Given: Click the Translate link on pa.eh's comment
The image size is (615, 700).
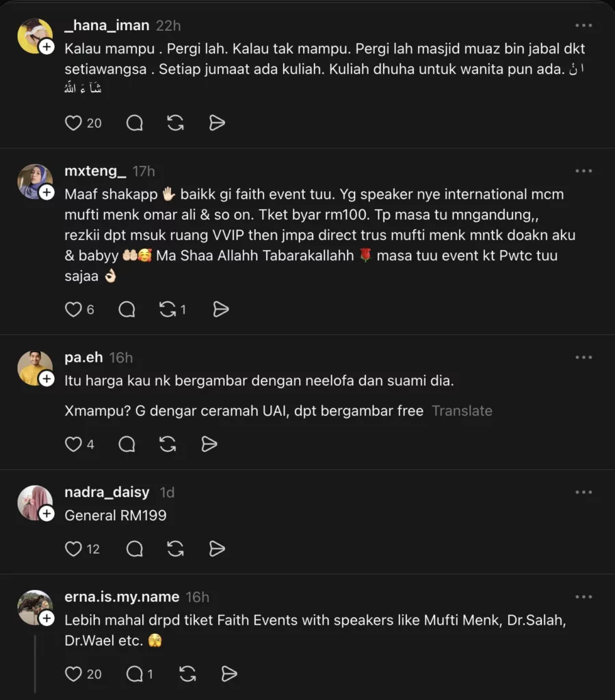Looking at the screenshot, I should (x=462, y=411).
